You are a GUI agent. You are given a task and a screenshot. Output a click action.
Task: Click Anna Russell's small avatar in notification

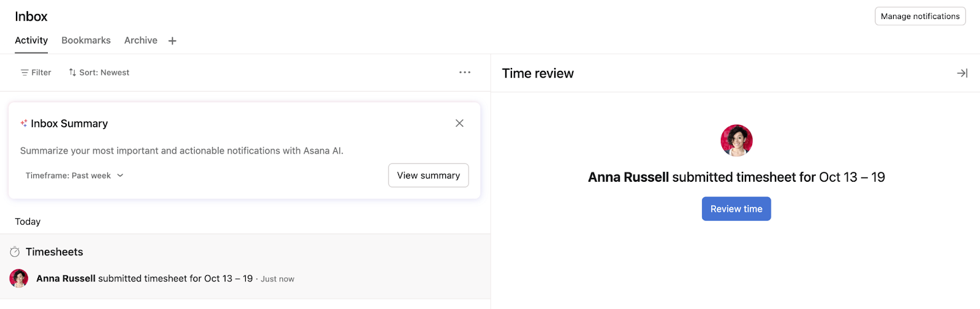(19, 278)
